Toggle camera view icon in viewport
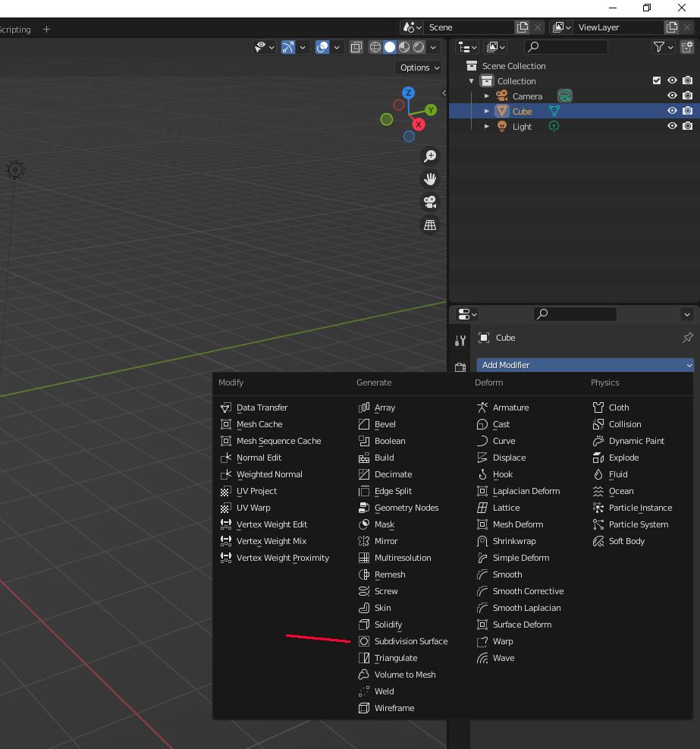This screenshot has width=700, height=749. (x=430, y=202)
